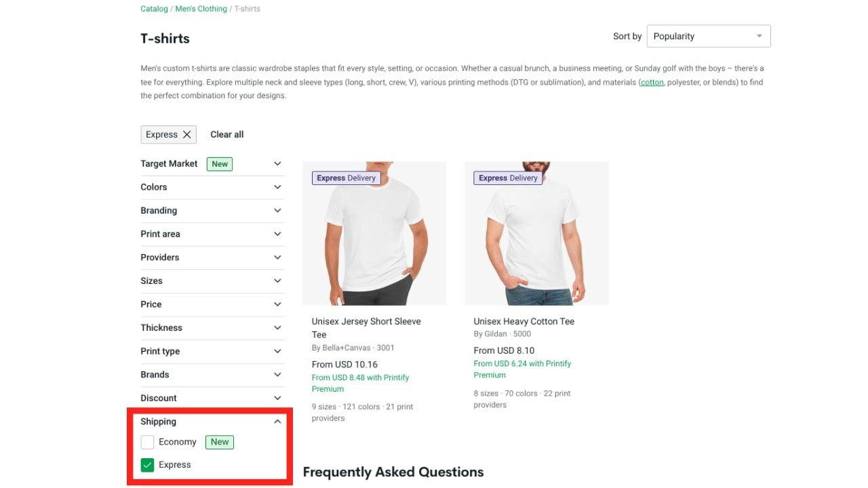Open Unisex Jersey Short Sleeve Tee image
Screen dimensions: 868x488
click(x=374, y=233)
